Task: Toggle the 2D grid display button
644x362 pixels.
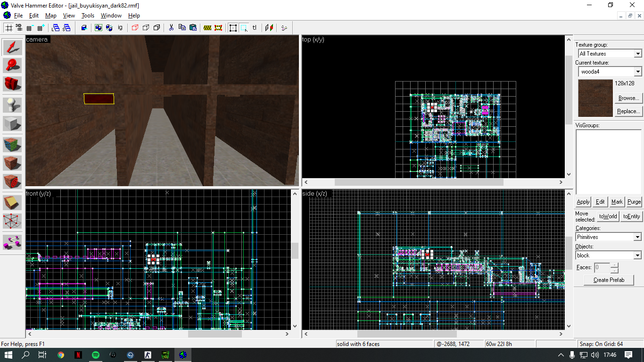Action: point(8,28)
